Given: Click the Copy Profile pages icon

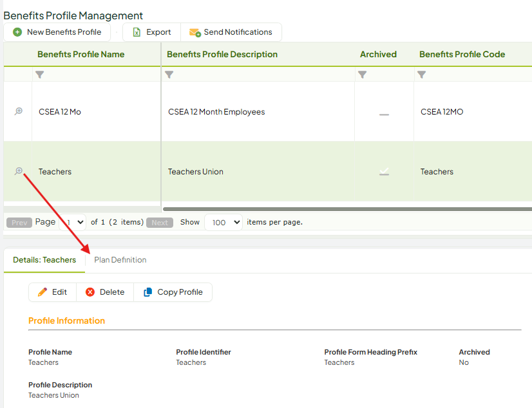Looking at the screenshot, I should pos(148,292).
